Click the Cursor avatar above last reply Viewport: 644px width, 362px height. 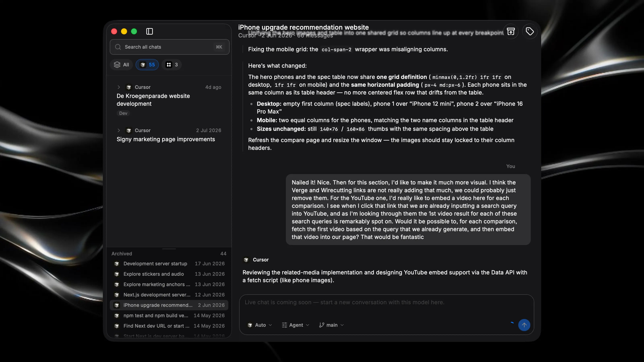click(246, 260)
